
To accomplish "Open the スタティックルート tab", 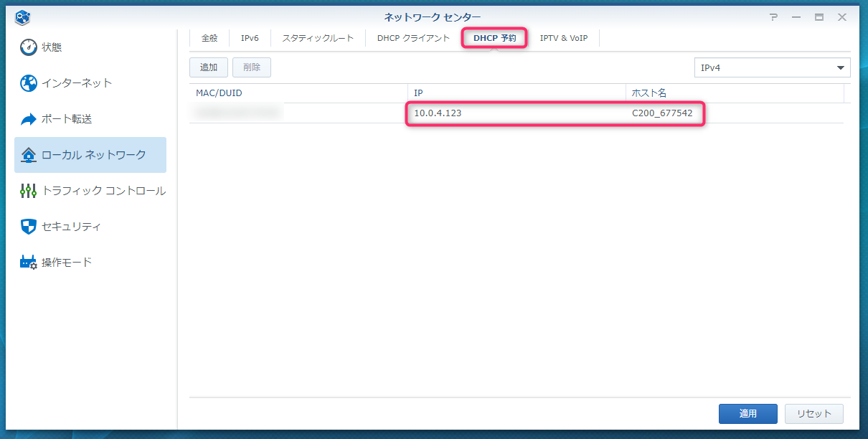I will (318, 38).
